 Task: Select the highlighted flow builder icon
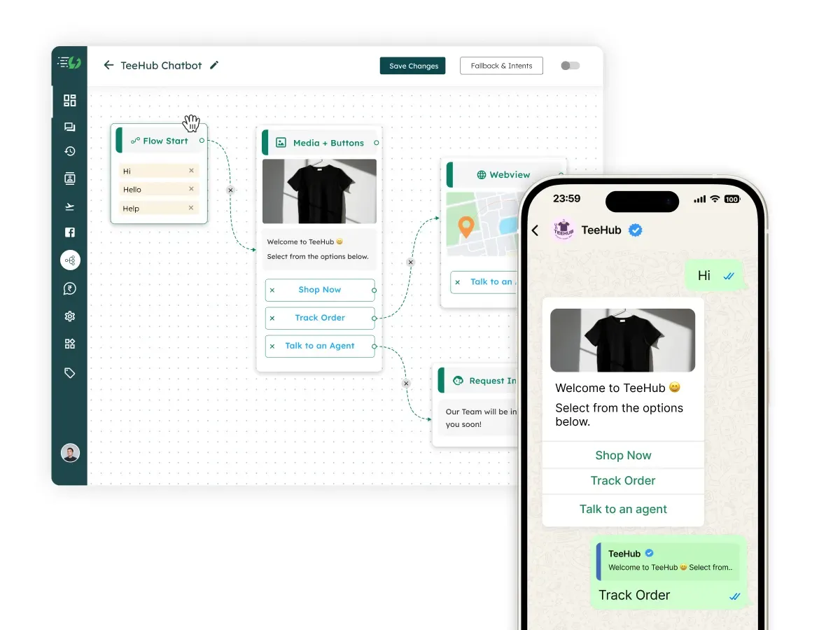point(69,260)
